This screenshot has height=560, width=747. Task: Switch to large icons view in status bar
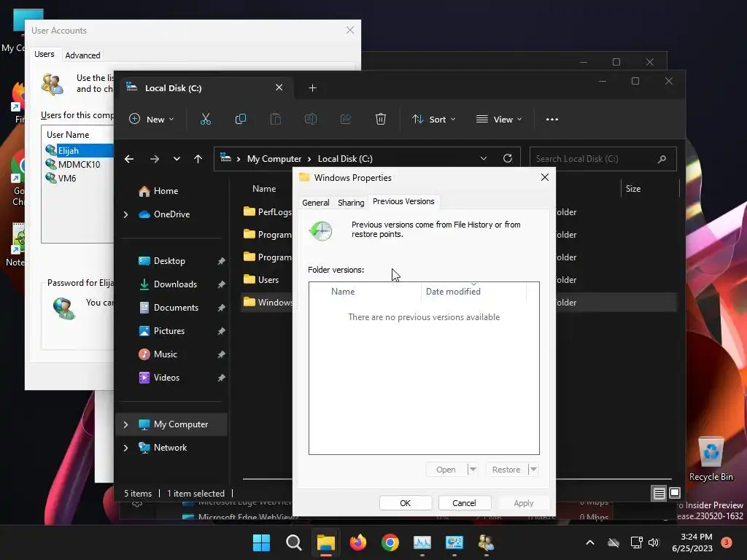[675, 494]
